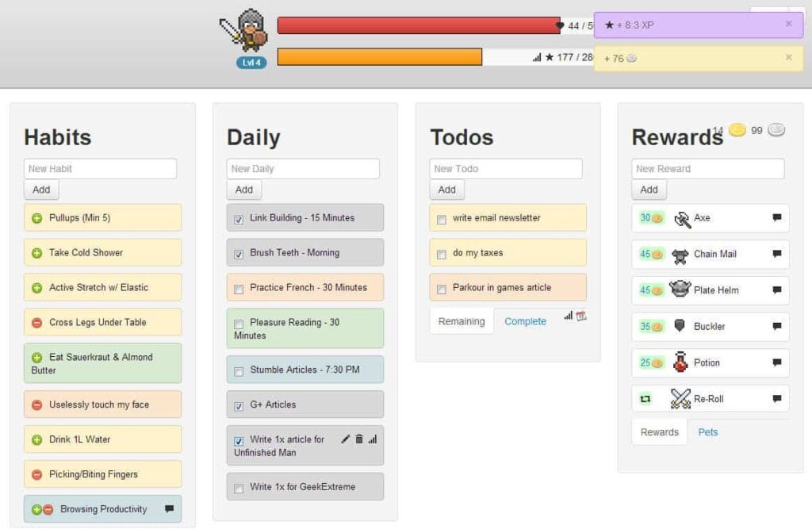Open the chart icon on Write 1x article daily

point(372,439)
